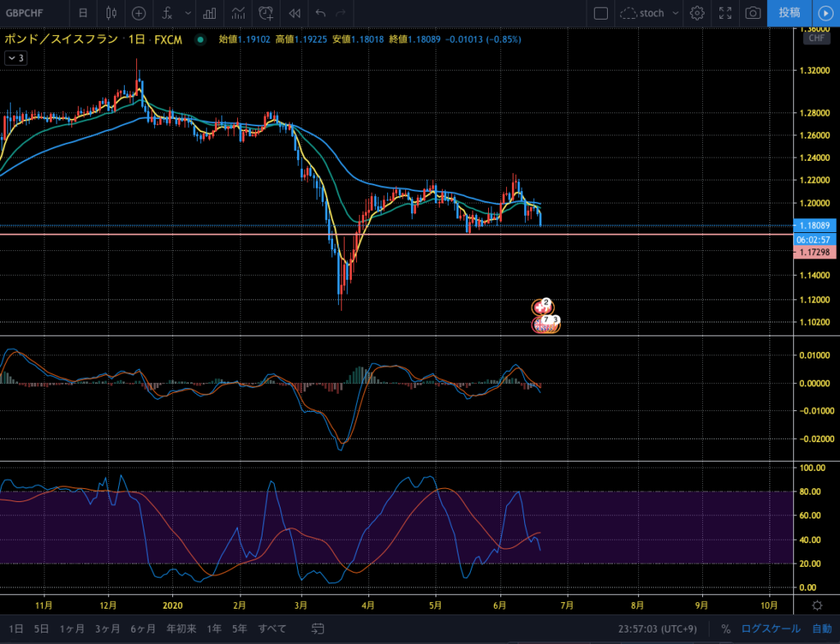This screenshot has height=644, width=840.
Task: Toggle 自動 auto scale
Action: (822, 628)
